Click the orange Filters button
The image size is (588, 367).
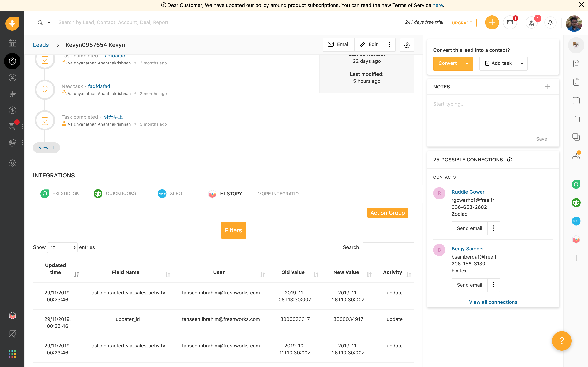click(x=233, y=230)
